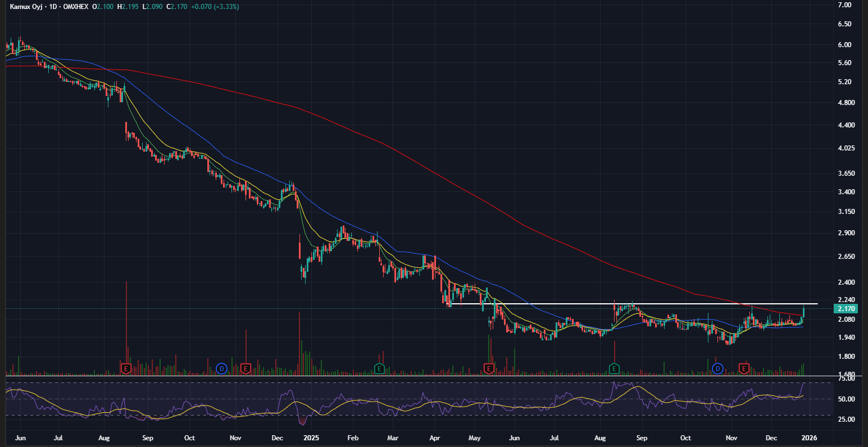Click the current price label 2.170
Image resolution: width=868 pixels, height=447 pixels.
pos(846,309)
